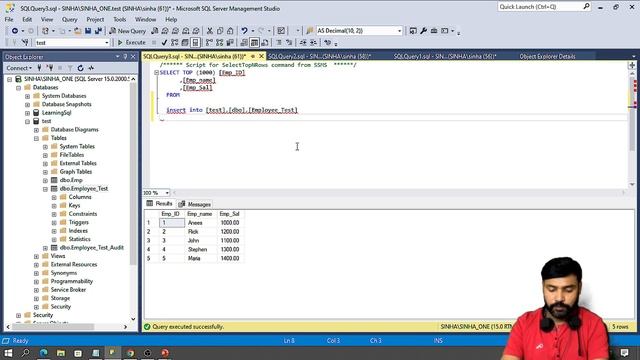Screen dimensions: 640x360
Task: Open Chrome from the taskbar
Action: (x=131, y=353)
